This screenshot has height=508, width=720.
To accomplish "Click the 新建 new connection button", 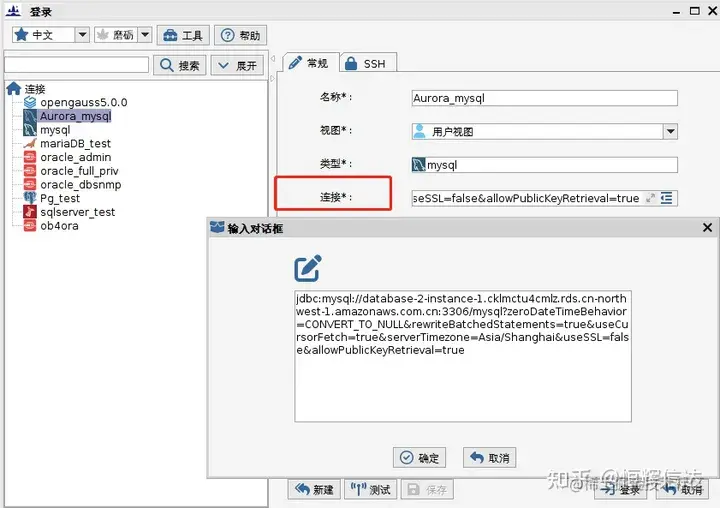I will [x=314, y=489].
